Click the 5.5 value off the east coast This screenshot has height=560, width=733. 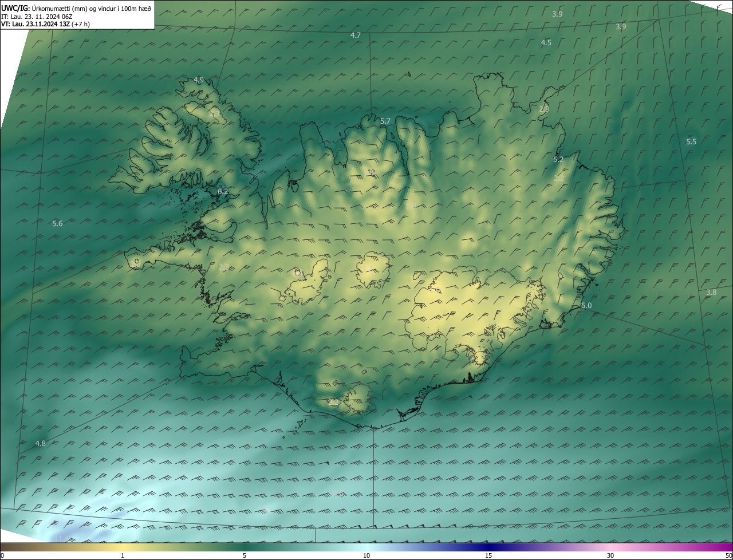(691, 142)
